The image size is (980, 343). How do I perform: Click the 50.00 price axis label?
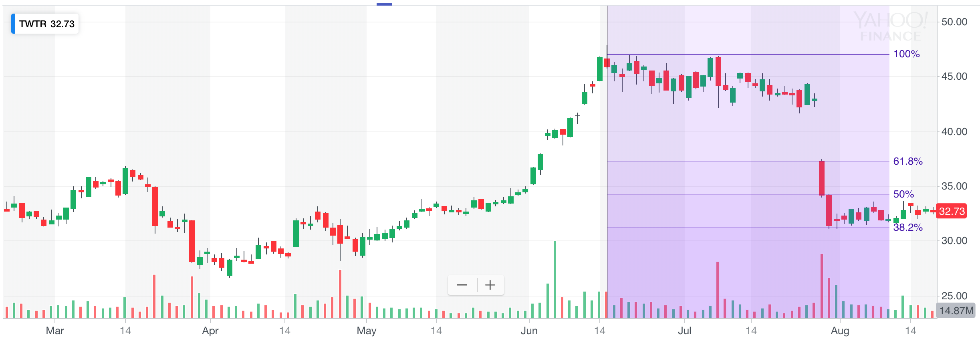(x=954, y=22)
